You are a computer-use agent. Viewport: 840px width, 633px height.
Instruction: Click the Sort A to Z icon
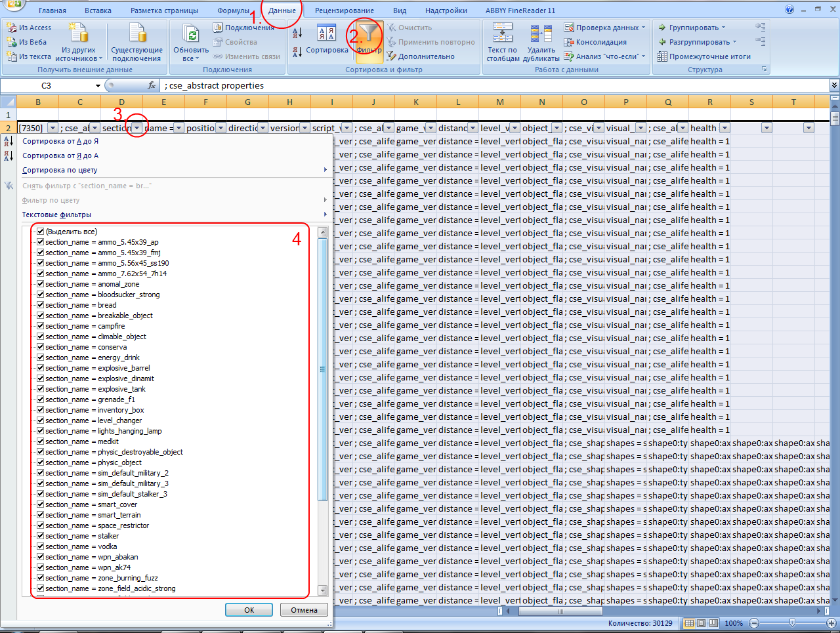pos(297,33)
